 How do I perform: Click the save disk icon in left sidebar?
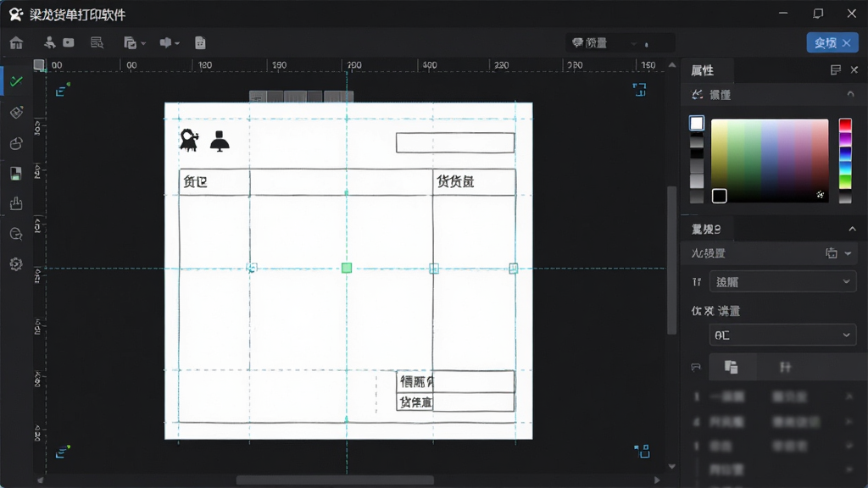pyautogui.click(x=16, y=174)
